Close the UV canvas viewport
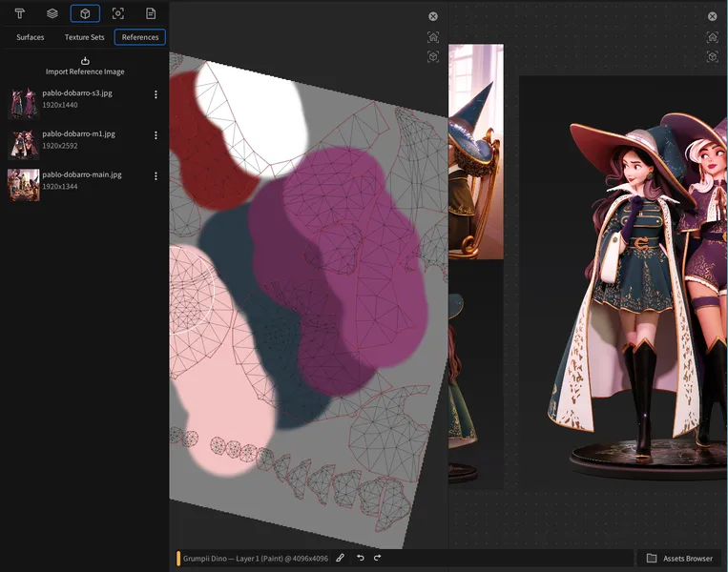Screen dimensions: 728x572 (433, 16)
